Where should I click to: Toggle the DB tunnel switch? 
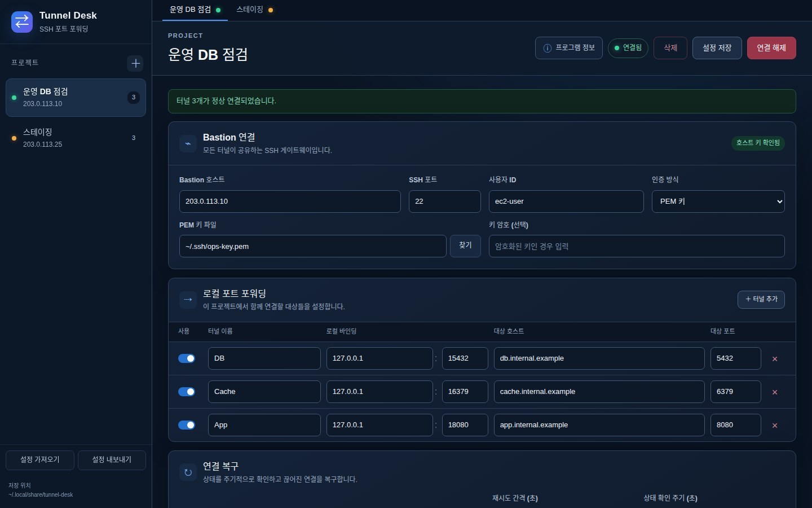(187, 358)
